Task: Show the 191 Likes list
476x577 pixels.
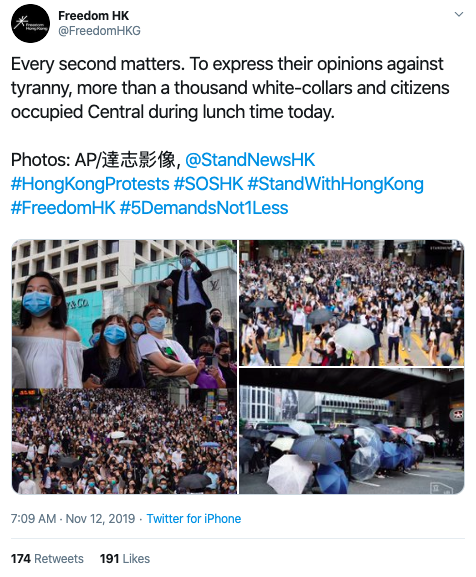Action: click(125, 559)
